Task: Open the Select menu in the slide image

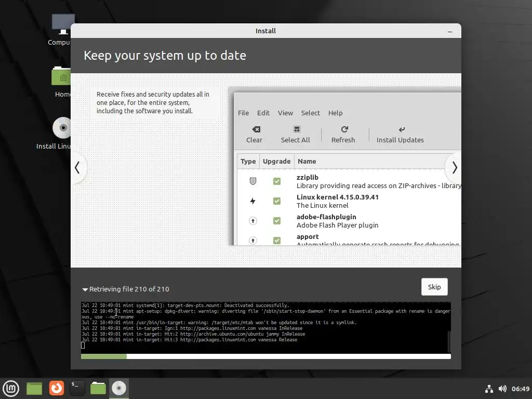Action: 311,113
